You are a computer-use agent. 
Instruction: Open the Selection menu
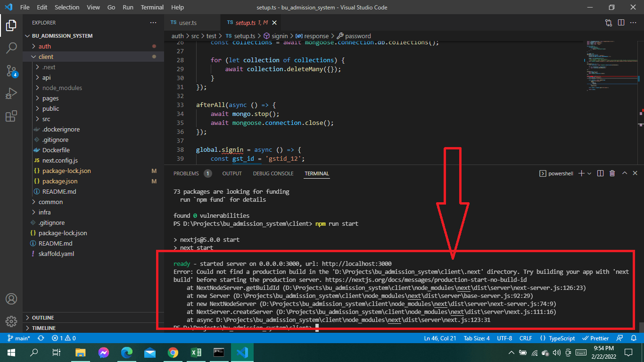[x=67, y=8]
